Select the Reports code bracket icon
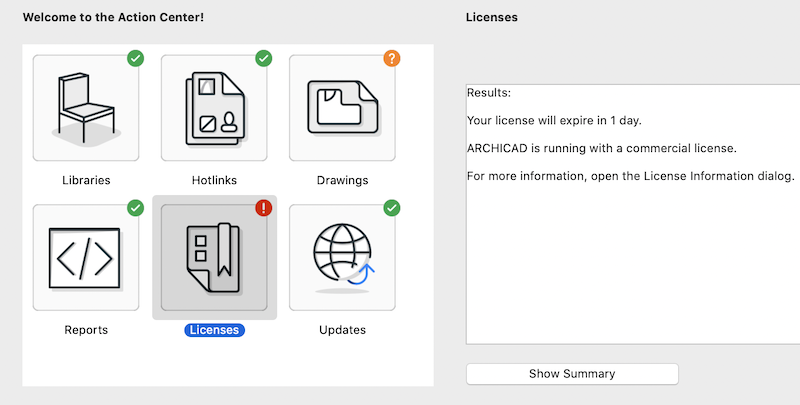The width and height of the screenshot is (800, 405). pyautogui.click(x=86, y=258)
